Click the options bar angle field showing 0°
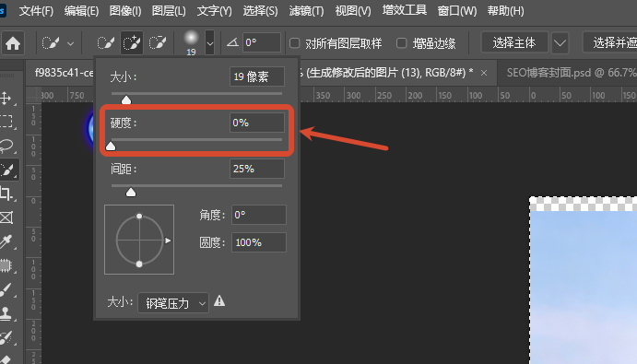Image resolution: width=637 pixels, height=364 pixels. point(262,42)
